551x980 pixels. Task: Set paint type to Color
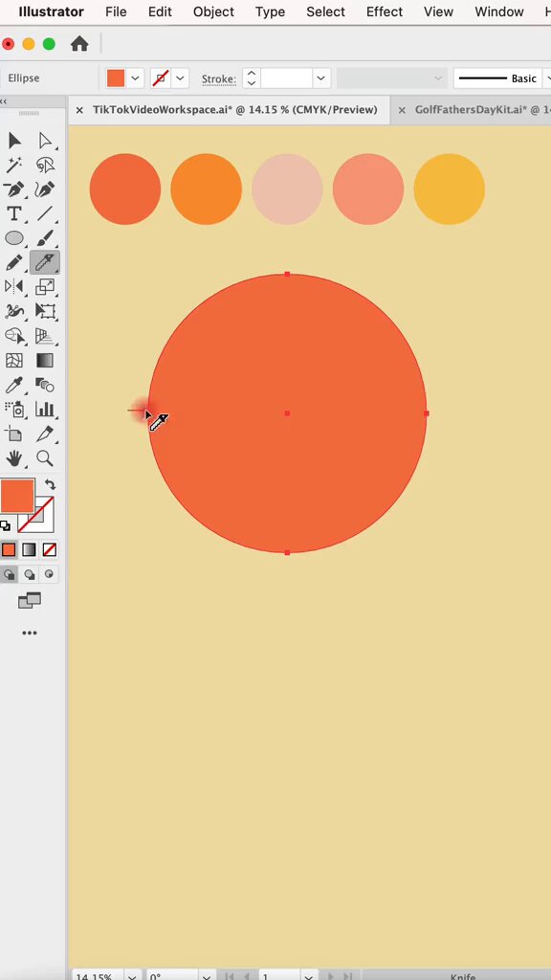pyautogui.click(x=9, y=549)
